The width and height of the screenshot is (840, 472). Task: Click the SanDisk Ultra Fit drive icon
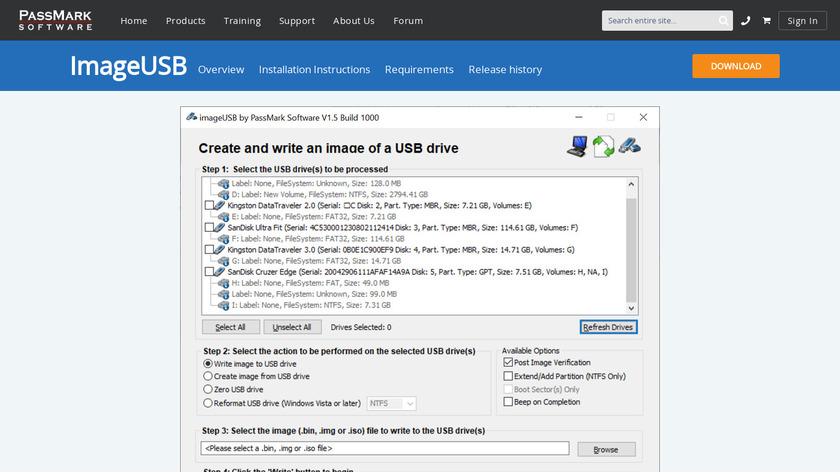[x=220, y=227]
